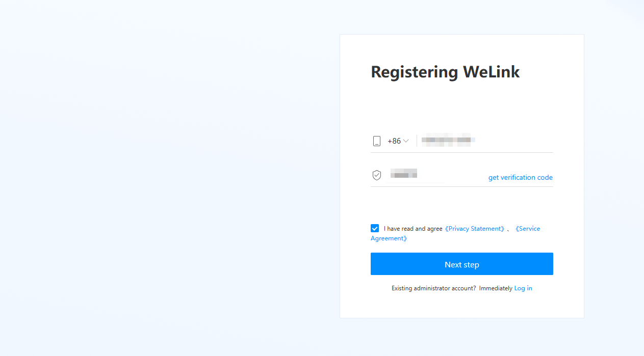The image size is (644, 356).
Task: Click the empty background left of the registration card
Action: [x=168, y=178]
